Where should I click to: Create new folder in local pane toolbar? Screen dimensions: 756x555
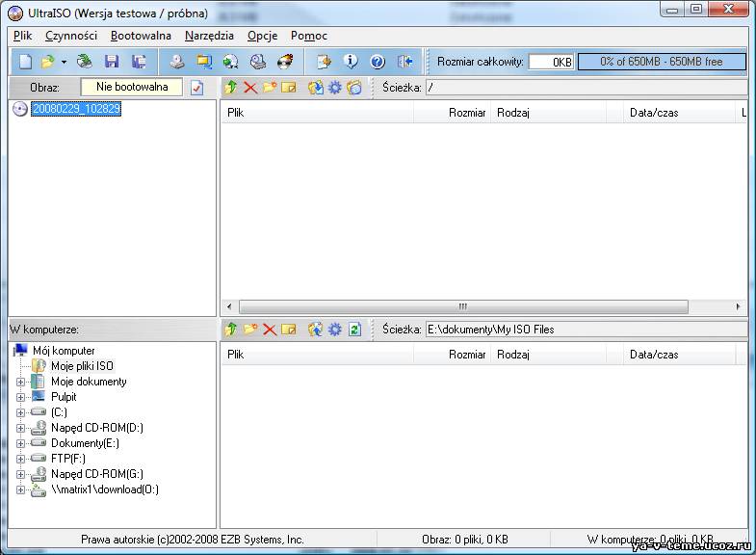click(x=250, y=330)
